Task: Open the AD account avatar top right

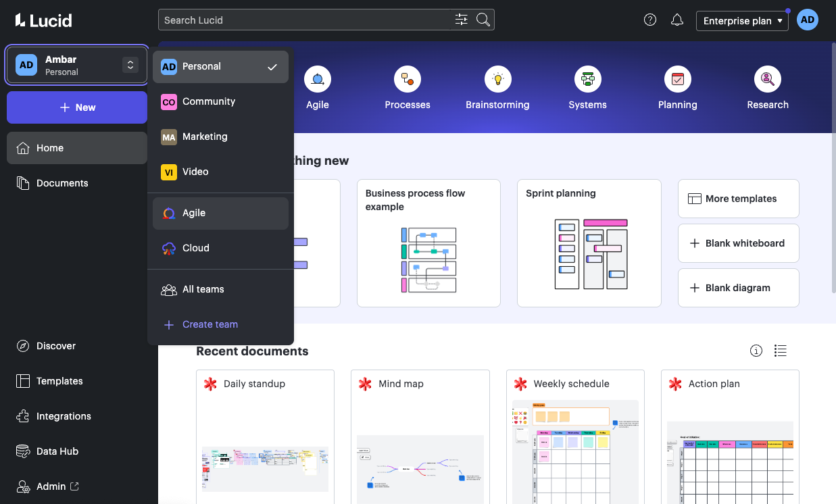Action: pos(808,20)
